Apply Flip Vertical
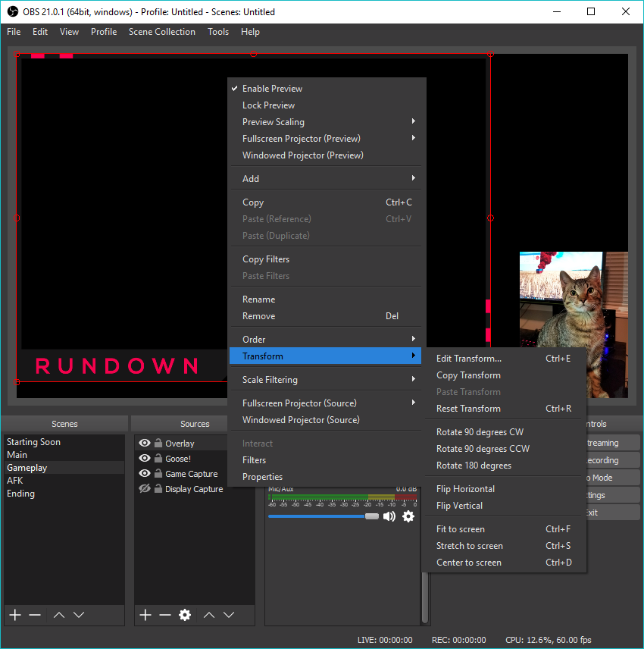Image resolution: width=644 pixels, height=649 pixels. click(504, 506)
